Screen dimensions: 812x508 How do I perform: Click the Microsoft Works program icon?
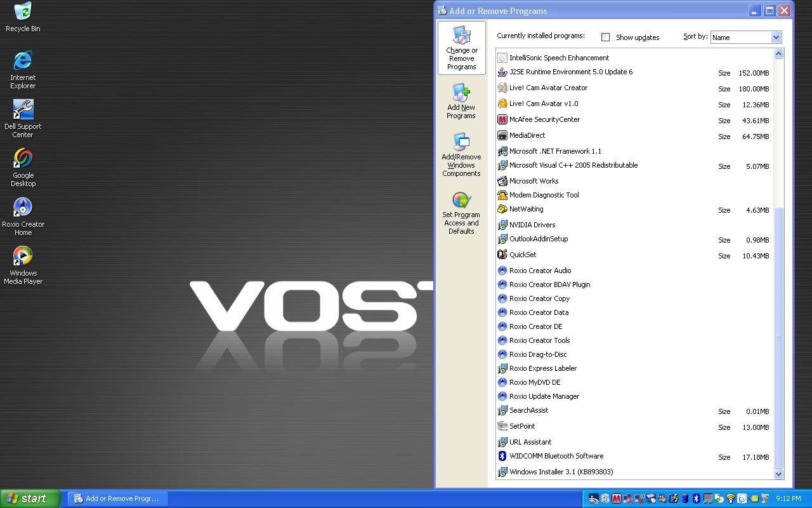502,181
